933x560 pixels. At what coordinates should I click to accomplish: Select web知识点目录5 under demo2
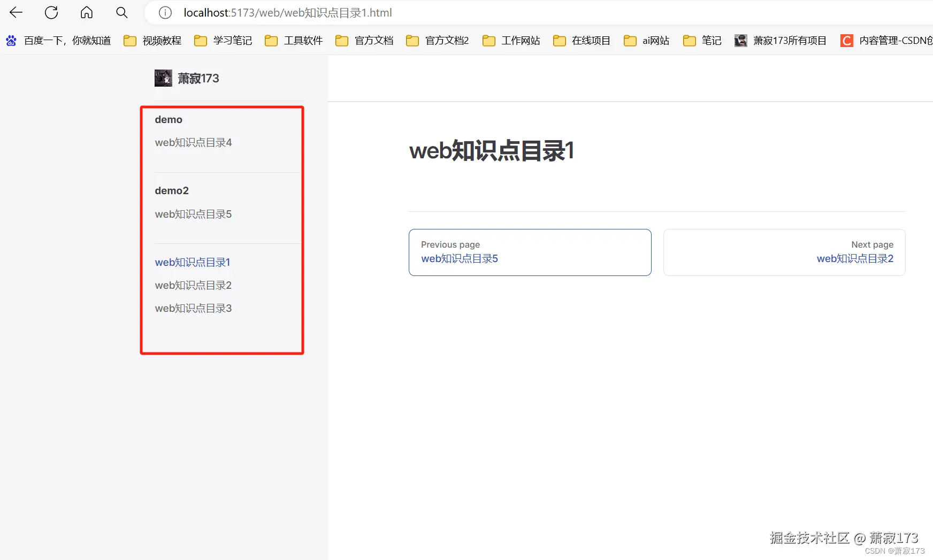(x=193, y=213)
